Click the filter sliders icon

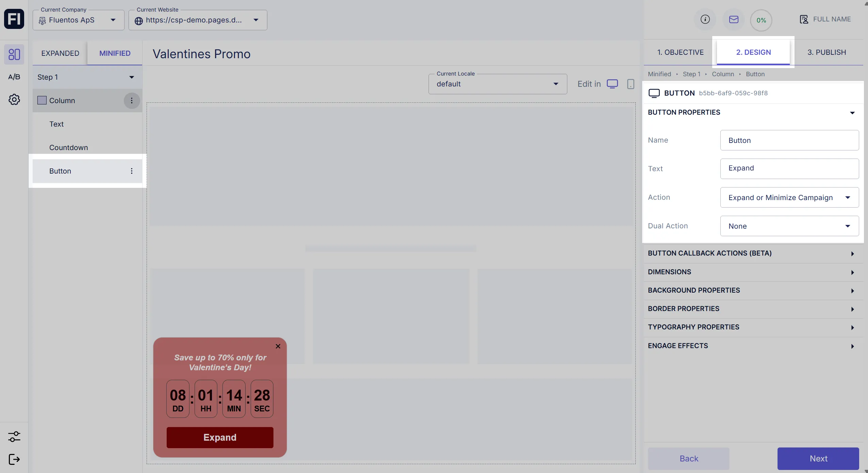(14, 437)
